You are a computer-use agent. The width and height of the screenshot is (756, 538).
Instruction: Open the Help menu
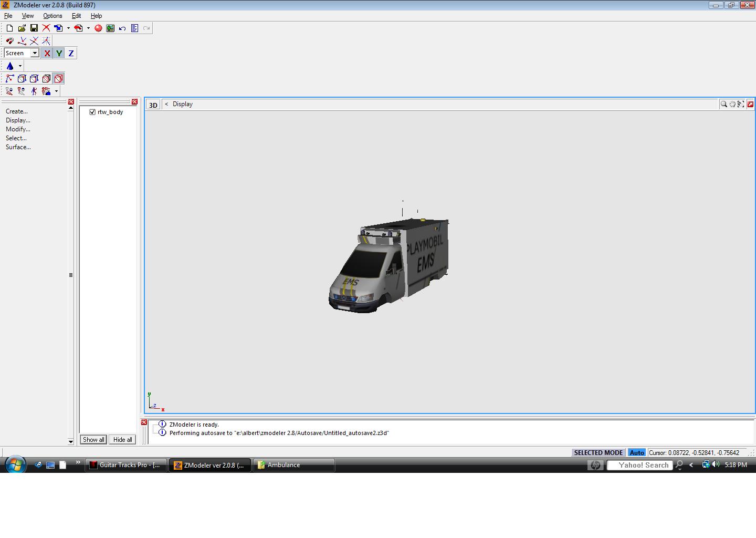pos(96,16)
